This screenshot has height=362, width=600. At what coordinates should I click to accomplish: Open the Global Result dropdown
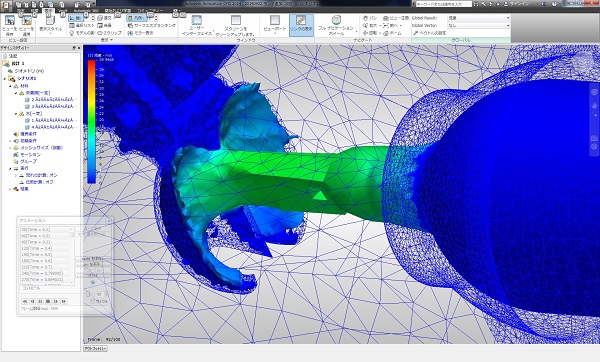[479, 18]
